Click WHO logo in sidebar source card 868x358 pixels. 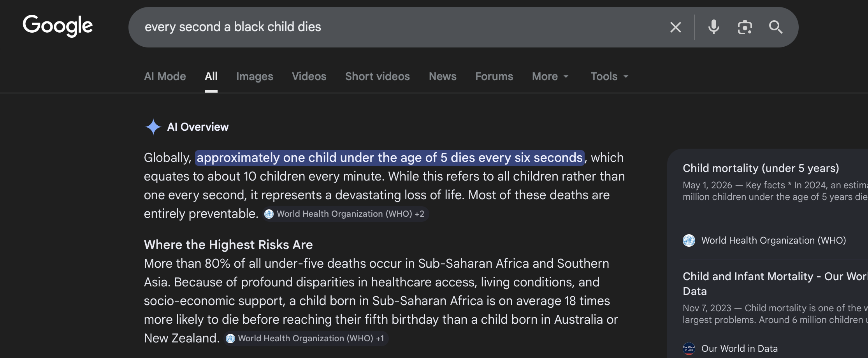689,240
